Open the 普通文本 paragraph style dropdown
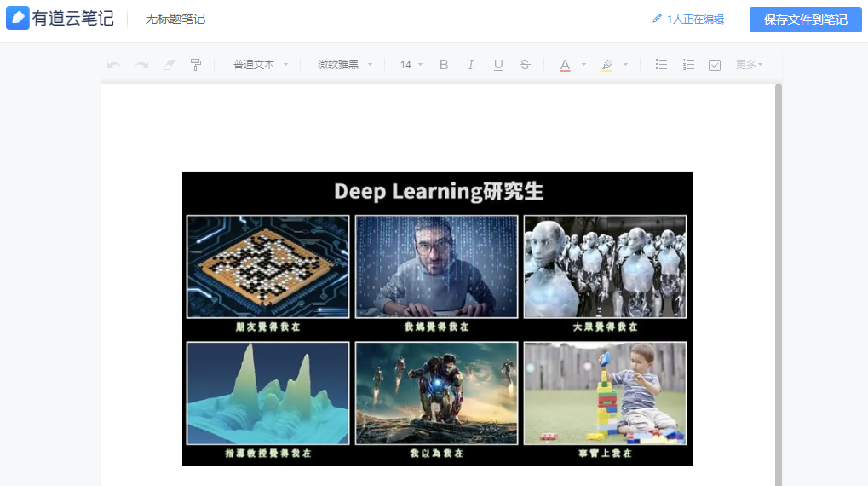The image size is (868, 486). (x=261, y=65)
